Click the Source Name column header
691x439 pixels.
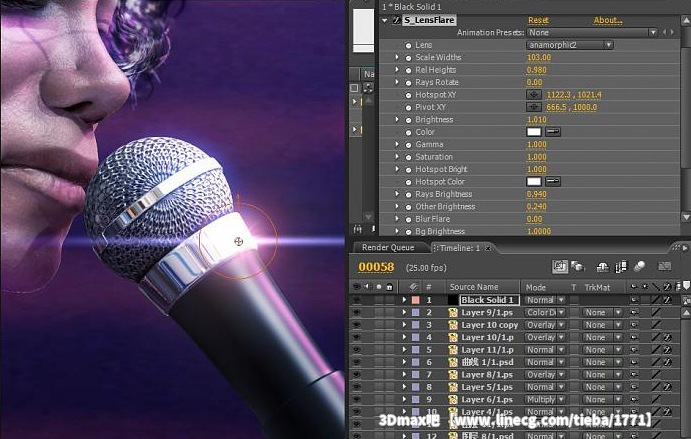pos(474,287)
